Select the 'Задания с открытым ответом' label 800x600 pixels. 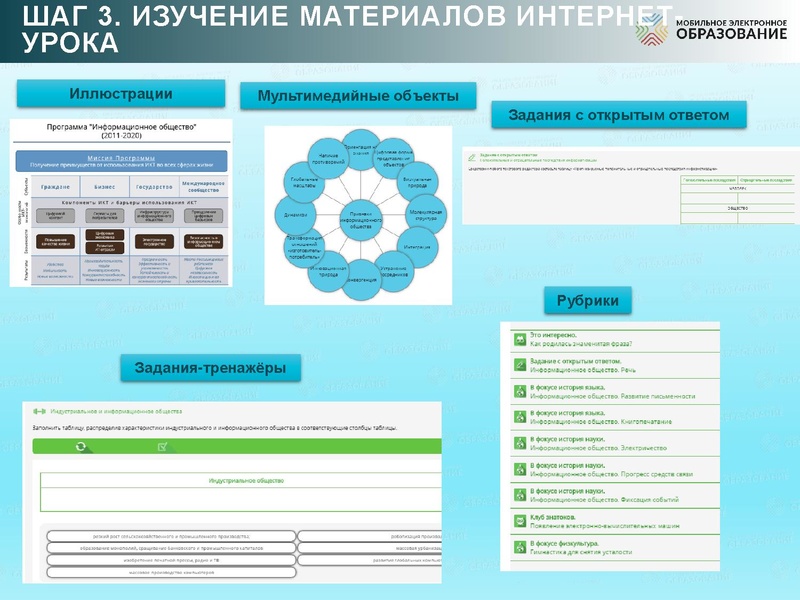620,116
